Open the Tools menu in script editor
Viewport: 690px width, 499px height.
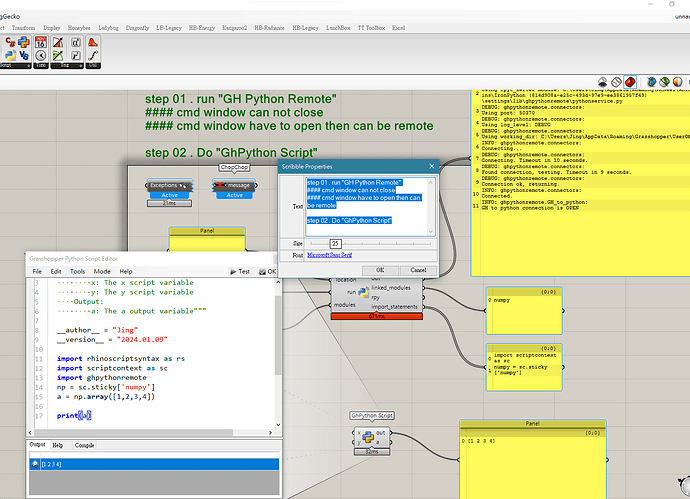(x=79, y=271)
